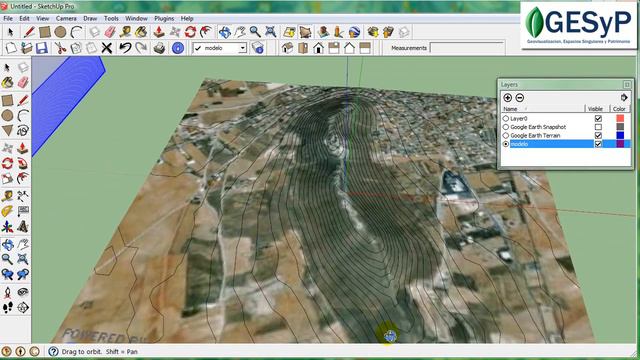This screenshot has height=360, width=640.
Task: Click Add Layer plus button
Action: pyautogui.click(x=507, y=98)
